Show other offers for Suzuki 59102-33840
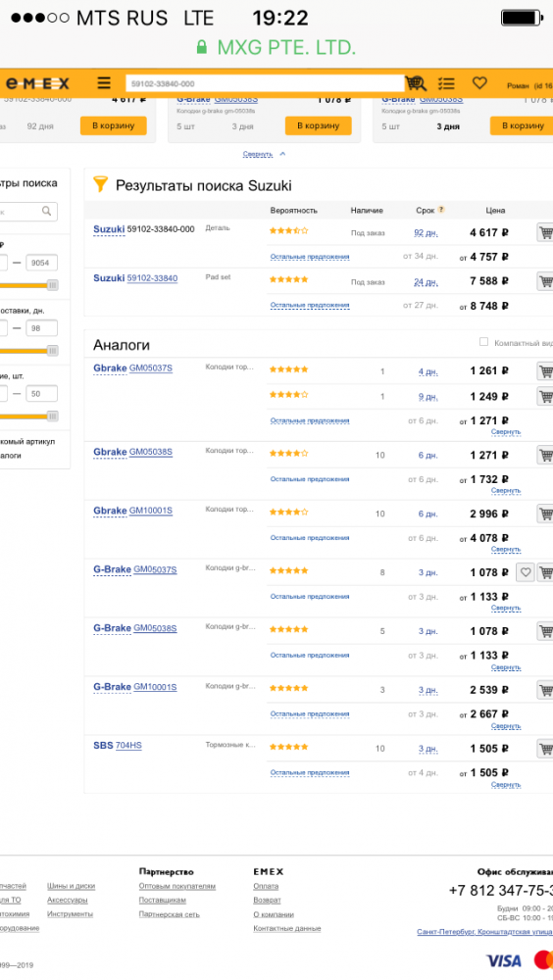The image size is (553, 980). coord(310,306)
